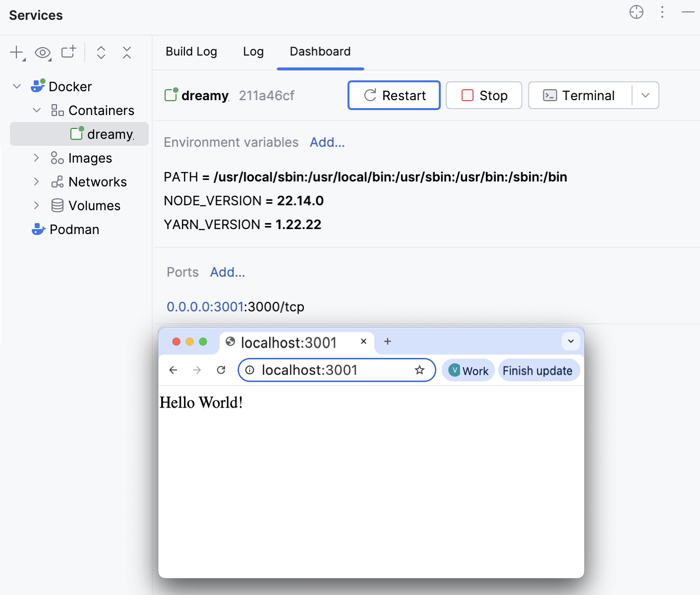Click Add... next to Ports
This screenshot has width=700, height=595.
click(228, 272)
